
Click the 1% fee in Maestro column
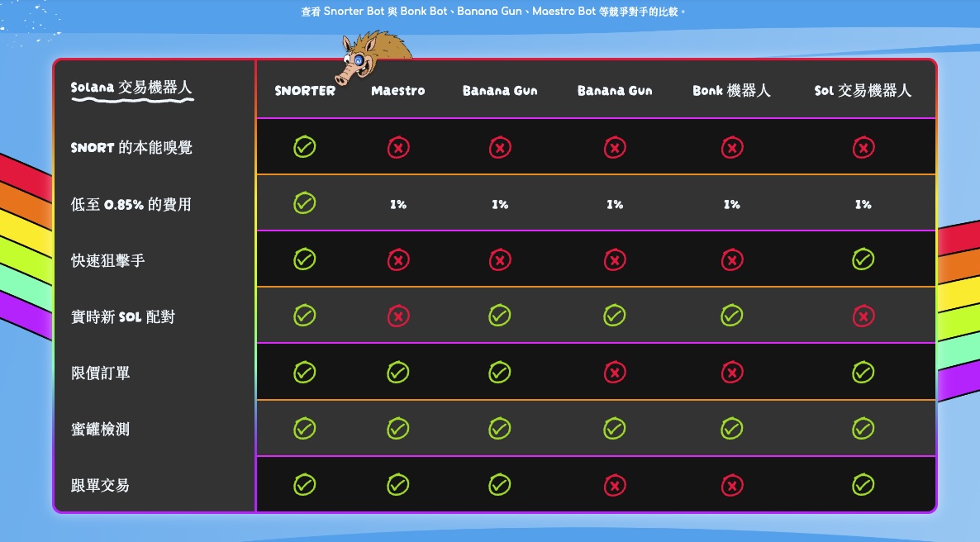pyautogui.click(x=398, y=204)
